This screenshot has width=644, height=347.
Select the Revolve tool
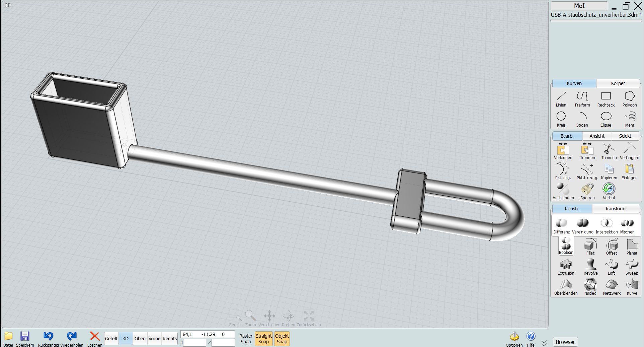point(590,267)
